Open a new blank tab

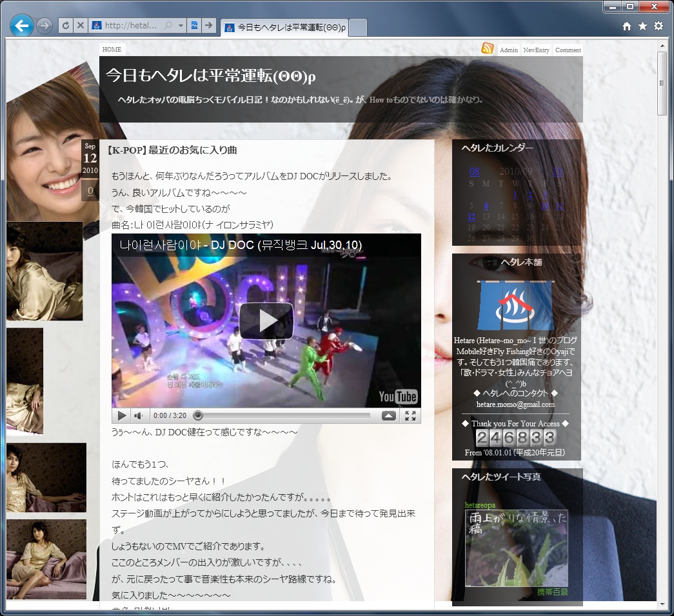click(359, 28)
